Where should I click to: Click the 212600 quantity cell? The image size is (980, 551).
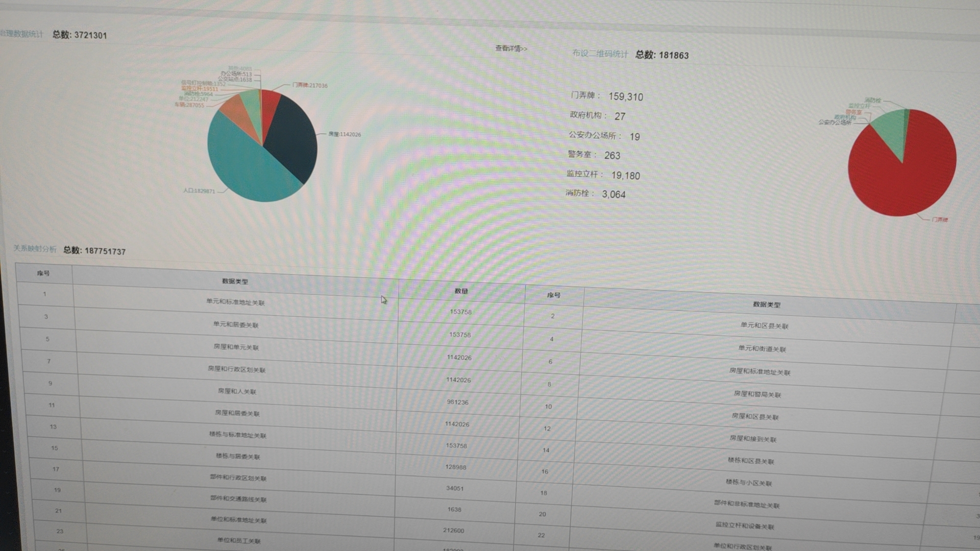click(453, 531)
